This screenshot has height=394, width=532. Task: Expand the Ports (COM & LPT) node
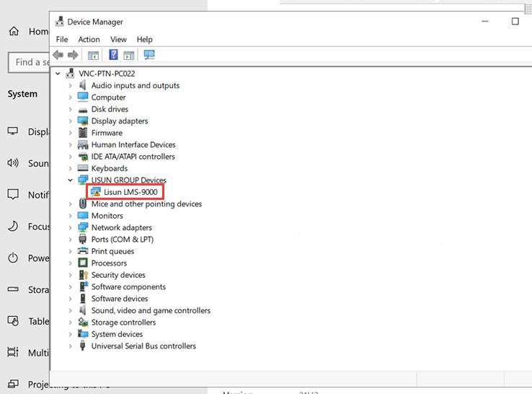[x=70, y=240]
